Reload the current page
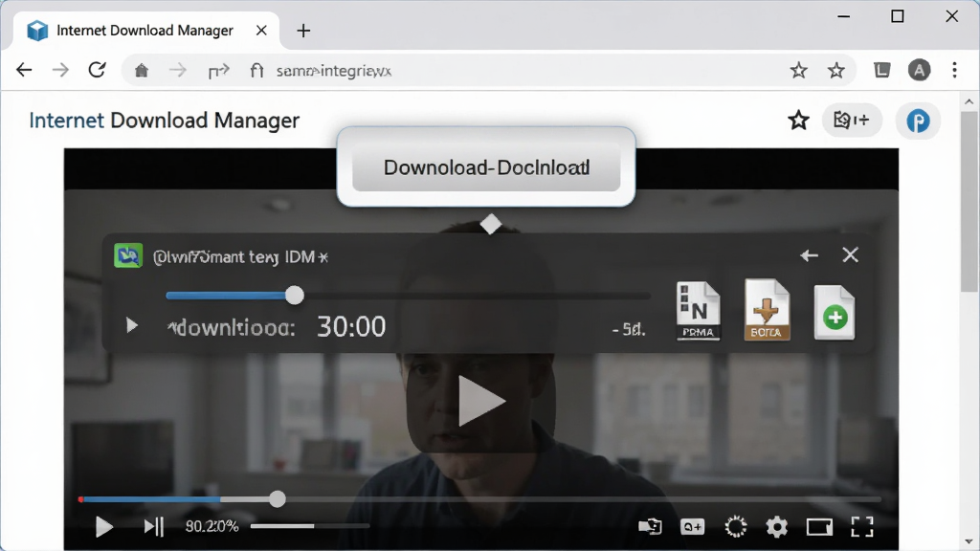This screenshot has width=980, height=551. [x=97, y=69]
